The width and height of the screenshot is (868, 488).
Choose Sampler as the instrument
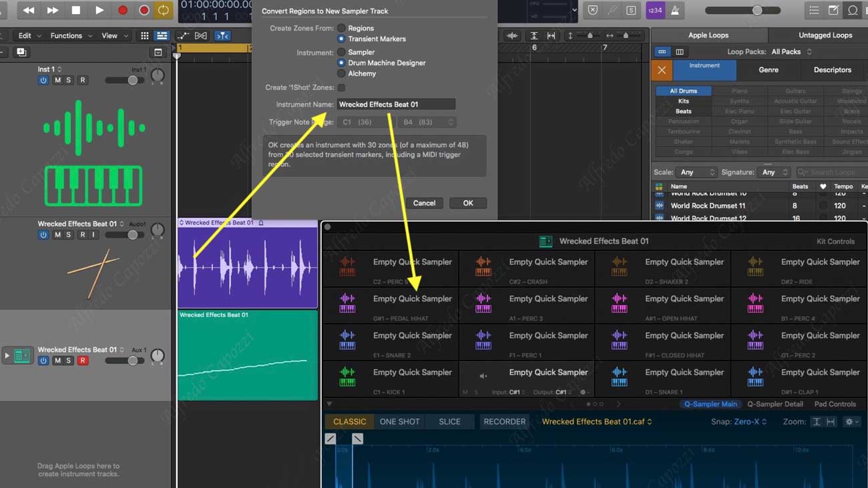341,52
